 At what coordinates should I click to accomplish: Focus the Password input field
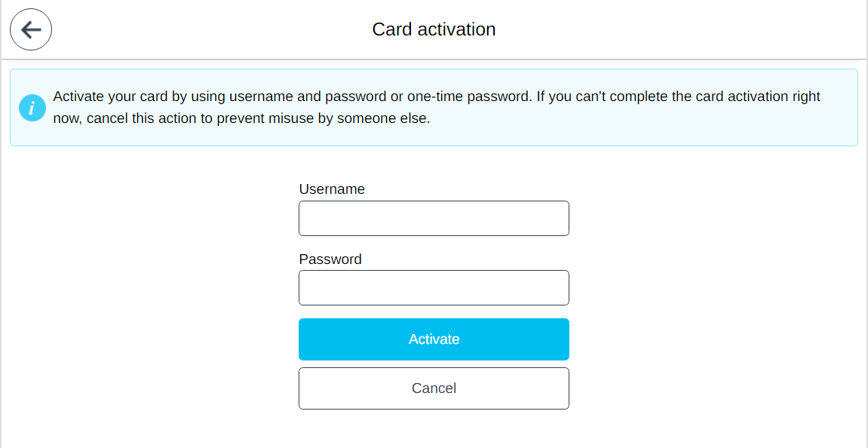434,287
